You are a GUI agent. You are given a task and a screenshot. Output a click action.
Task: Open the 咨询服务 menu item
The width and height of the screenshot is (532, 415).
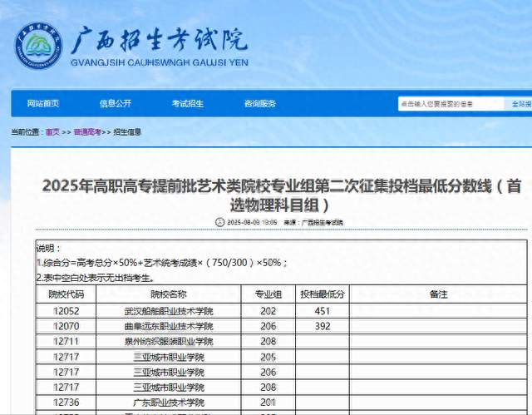pyautogui.click(x=260, y=103)
